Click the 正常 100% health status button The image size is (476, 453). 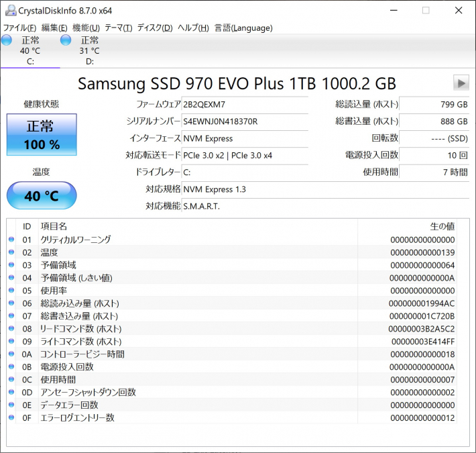tap(42, 134)
